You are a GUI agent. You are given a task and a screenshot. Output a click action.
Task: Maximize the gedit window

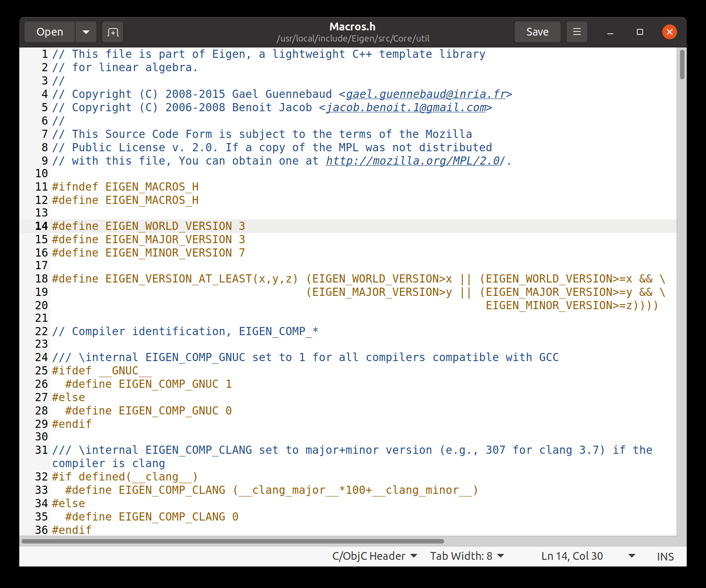pos(640,32)
